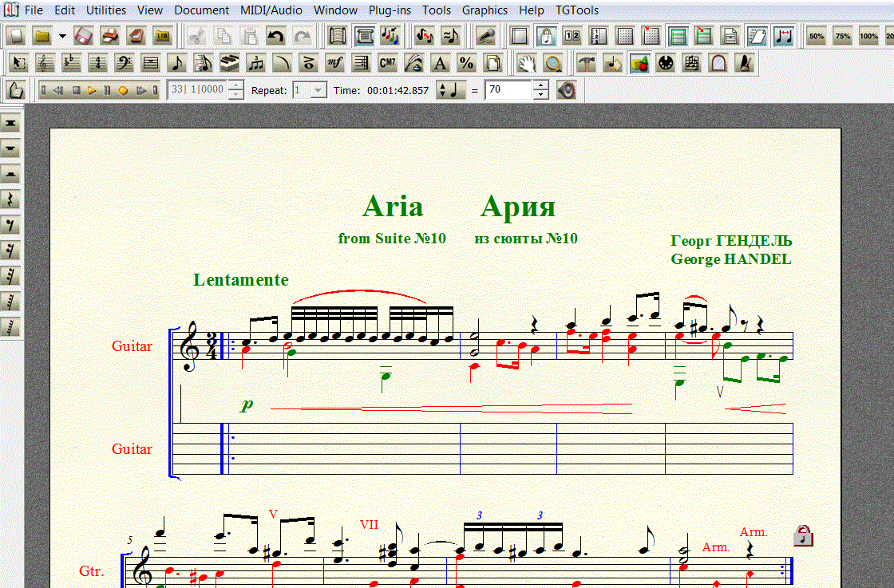Select the Hand Grabber tool

pos(527,63)
